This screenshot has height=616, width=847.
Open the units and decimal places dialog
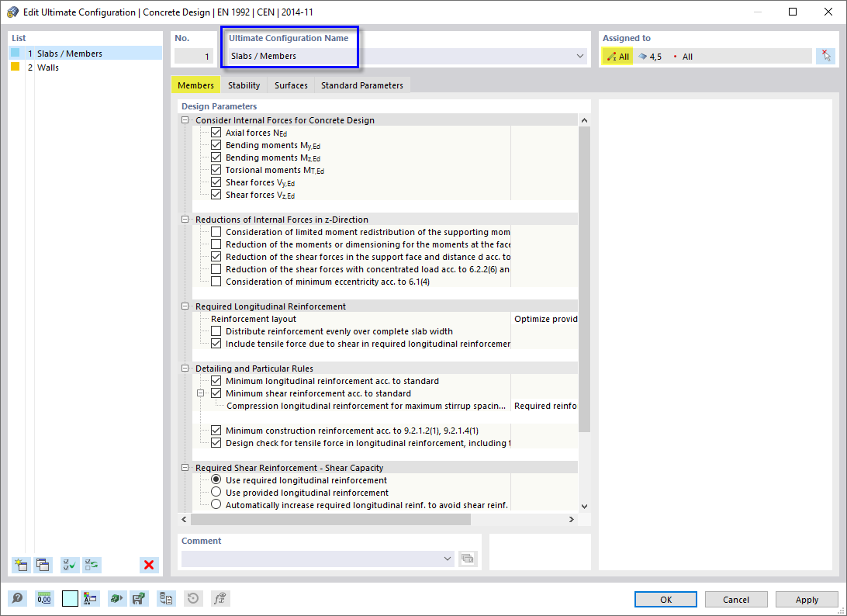44,598
